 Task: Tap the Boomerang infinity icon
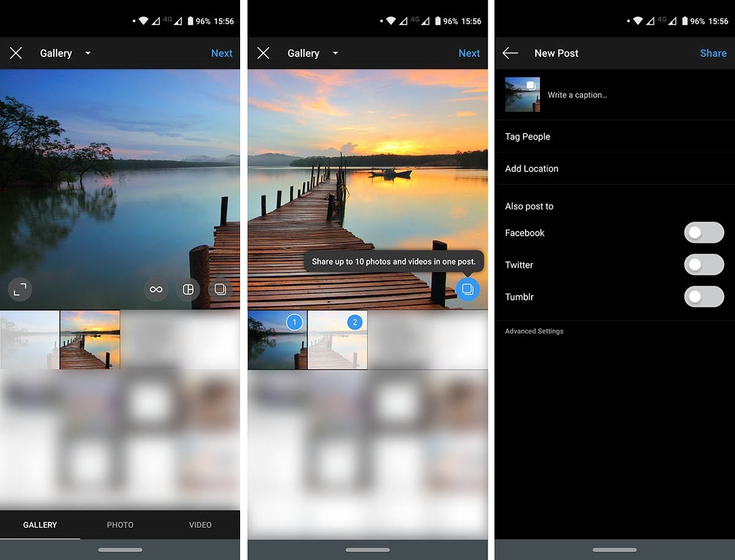[156, 289]
